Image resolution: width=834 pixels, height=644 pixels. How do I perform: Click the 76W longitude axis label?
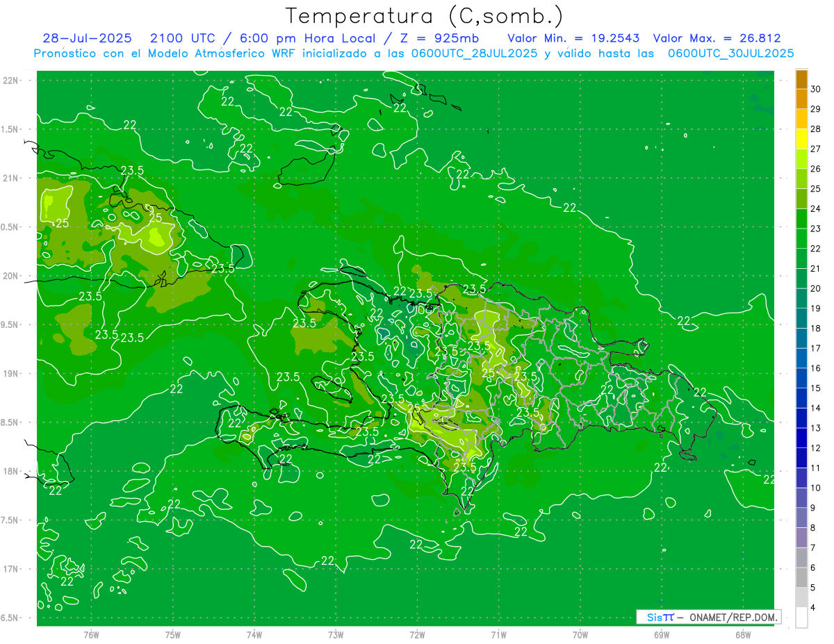(x=91, y=634)
